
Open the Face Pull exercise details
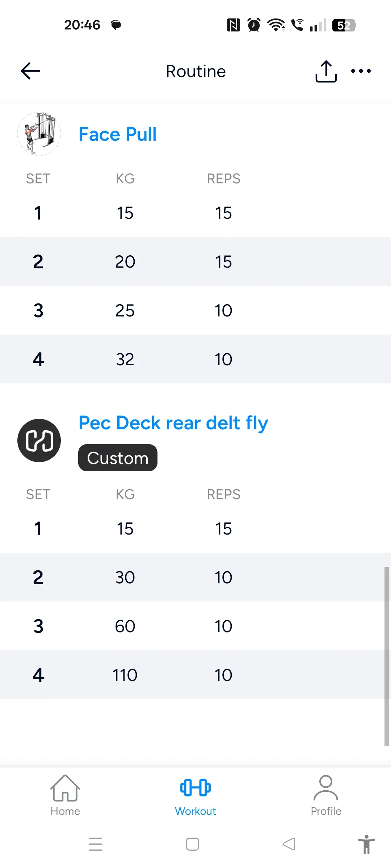pyautogui.click(x=118, y=134)
